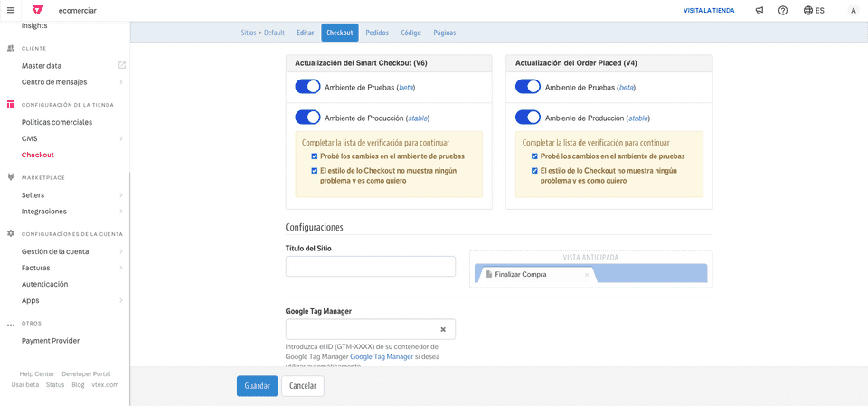Click the VTEX logo icon
This screenshot has height=406, width=868.
click(x=37, y=10)
